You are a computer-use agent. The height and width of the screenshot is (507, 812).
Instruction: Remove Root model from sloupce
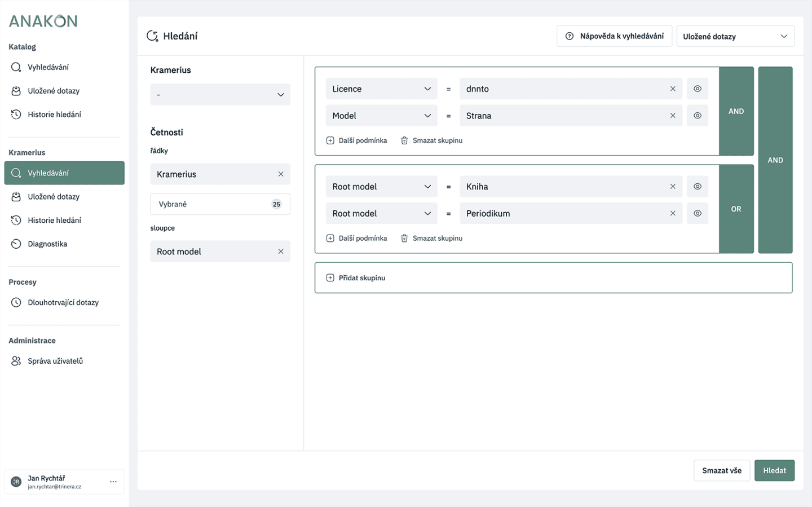click(281, 252)
